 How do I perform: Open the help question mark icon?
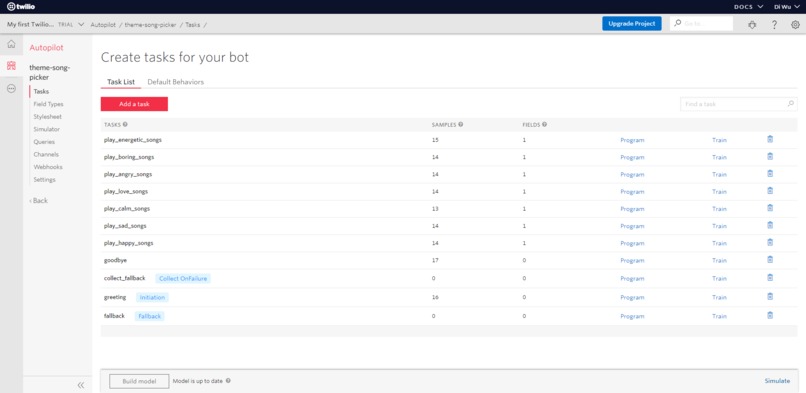point(774,24)
